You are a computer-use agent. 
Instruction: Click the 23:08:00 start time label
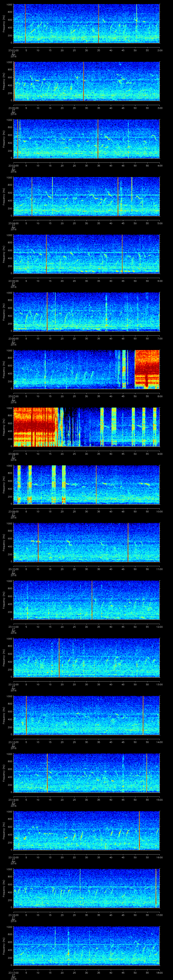13,454
